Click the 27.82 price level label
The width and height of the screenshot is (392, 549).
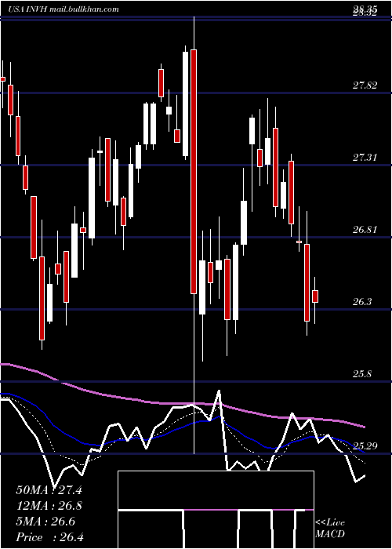coord(365,85)
